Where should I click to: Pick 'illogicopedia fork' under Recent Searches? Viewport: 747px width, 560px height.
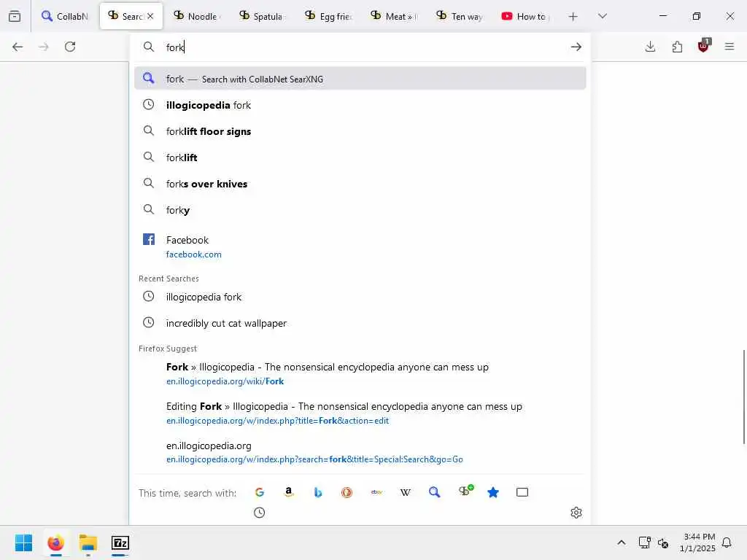click(360, 297)
